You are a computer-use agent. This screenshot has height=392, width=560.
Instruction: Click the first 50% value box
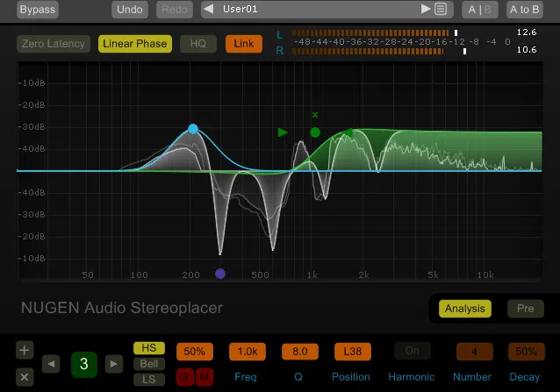point(195,352)
